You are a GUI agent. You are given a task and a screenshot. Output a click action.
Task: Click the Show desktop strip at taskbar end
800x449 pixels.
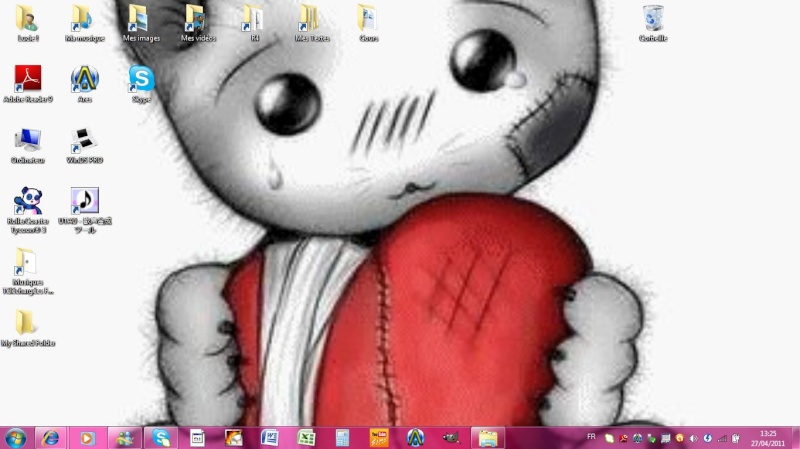(795, 438)
